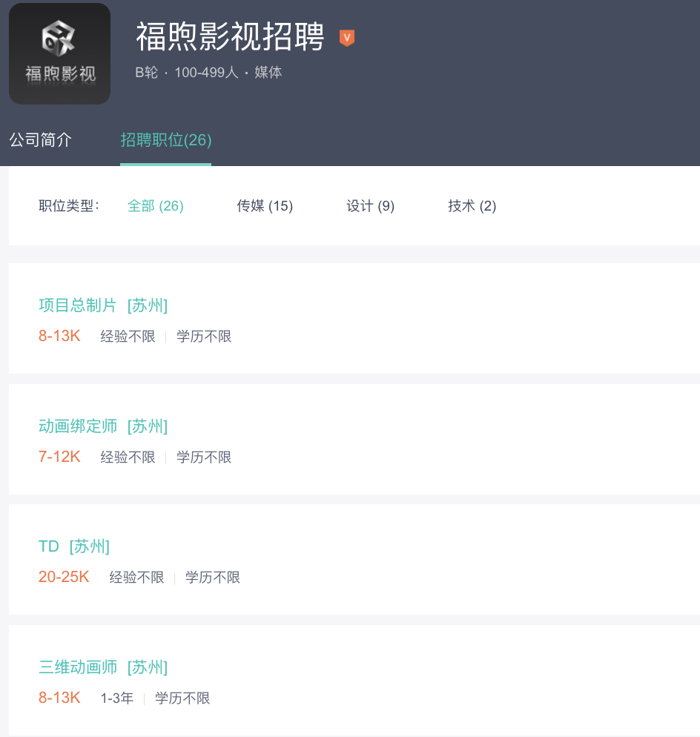Viewport: 700px width, 737px height.
Task: Click the 1-3年 experience label
Action: (117, 698)
